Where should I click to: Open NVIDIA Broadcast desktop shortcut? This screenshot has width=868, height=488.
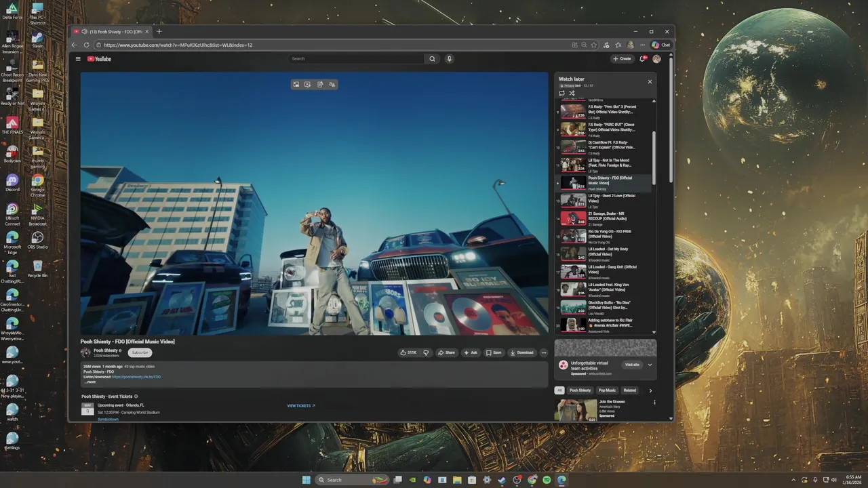[x=37, y=215]
